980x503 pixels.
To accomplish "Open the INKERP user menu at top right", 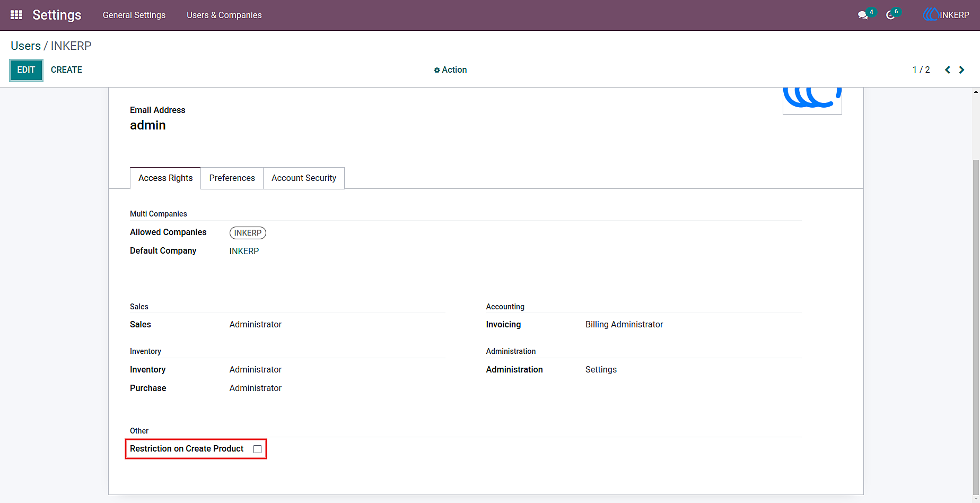I will 947,15.
